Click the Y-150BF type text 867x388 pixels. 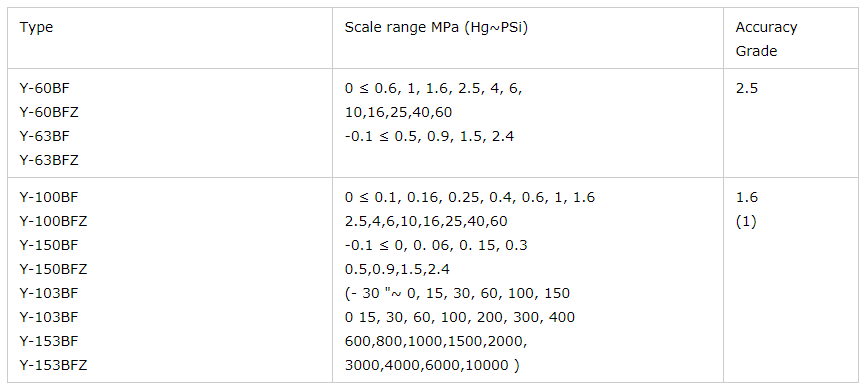coord(49,245)
